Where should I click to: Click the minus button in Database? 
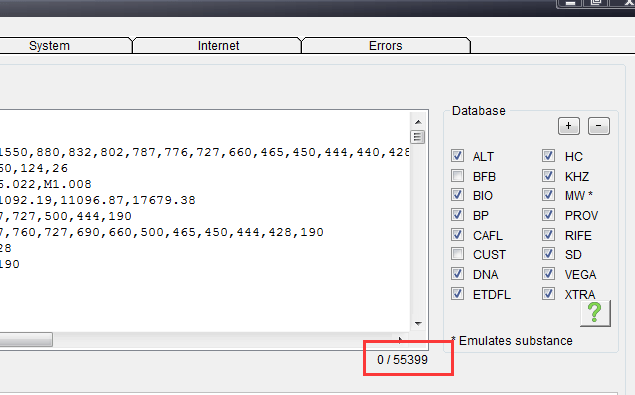599,126
